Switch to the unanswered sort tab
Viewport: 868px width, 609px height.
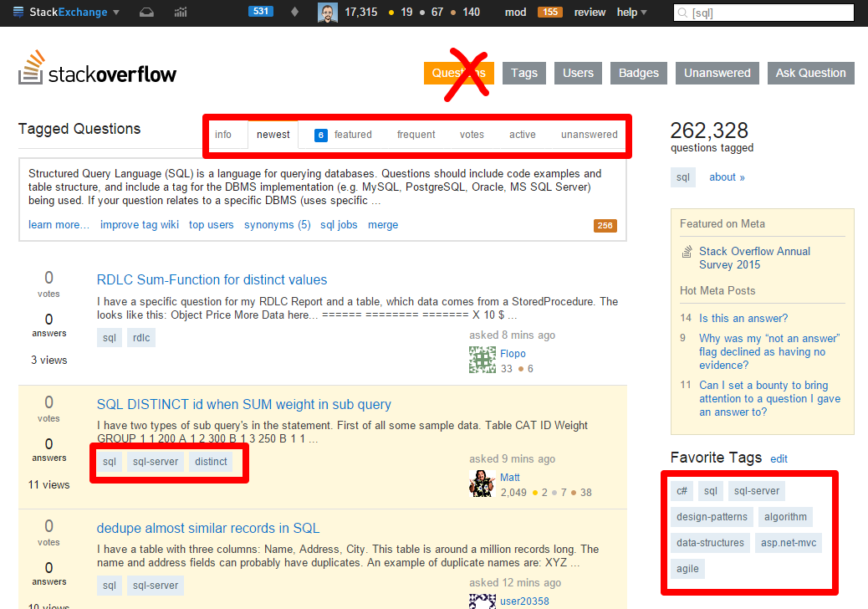(589, 135)
